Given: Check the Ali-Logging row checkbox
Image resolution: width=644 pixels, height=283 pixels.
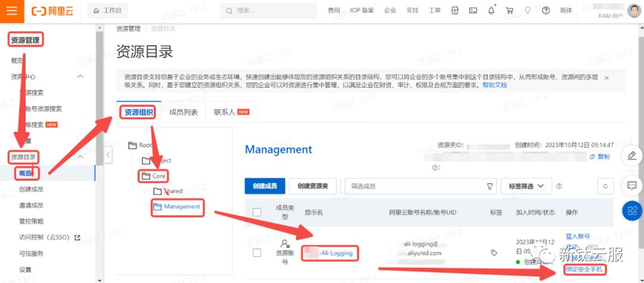Looking at the screenshot, I should click(x=257, y=253).
